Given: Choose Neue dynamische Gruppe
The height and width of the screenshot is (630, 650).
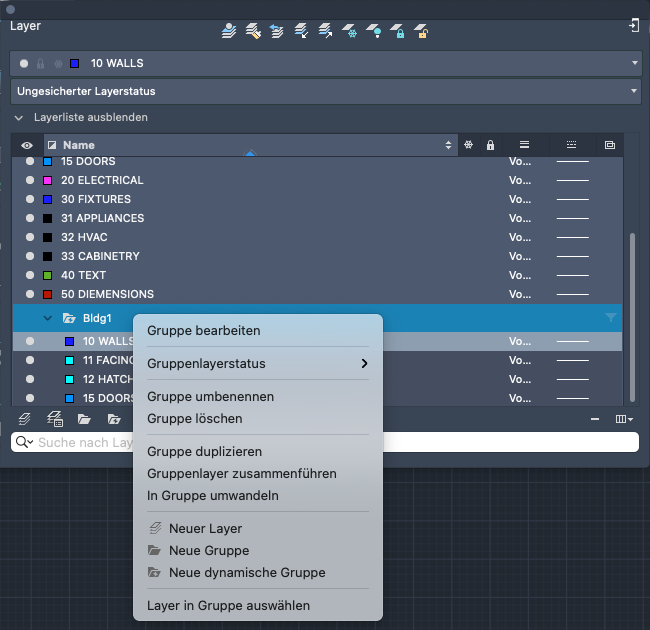Looking at the screenshot, I should click(x=258, y=572).
